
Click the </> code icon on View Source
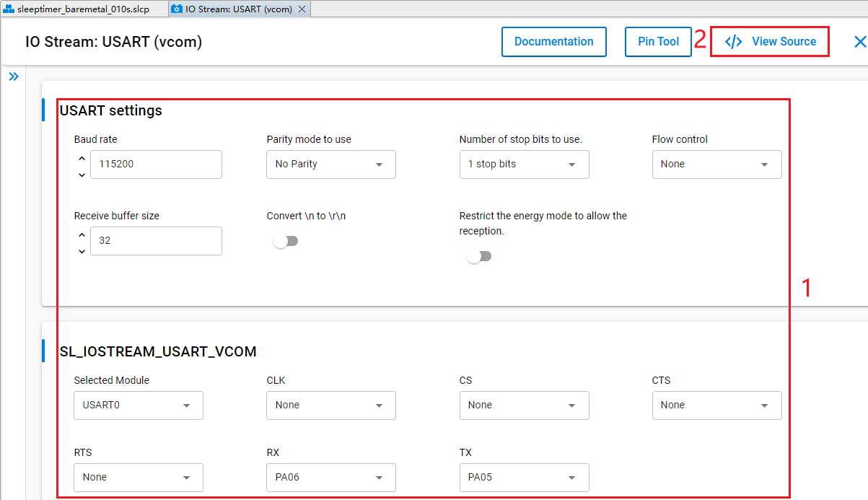734,41
